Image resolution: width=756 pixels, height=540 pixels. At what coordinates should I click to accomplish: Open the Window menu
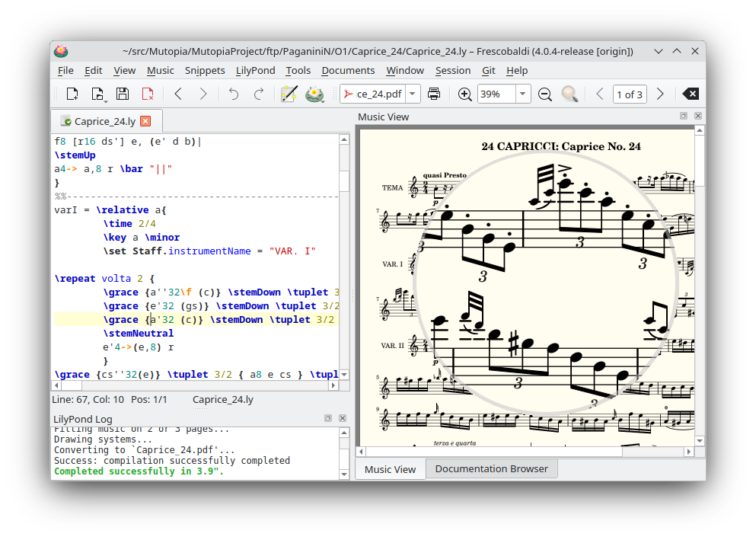(405, 70)
